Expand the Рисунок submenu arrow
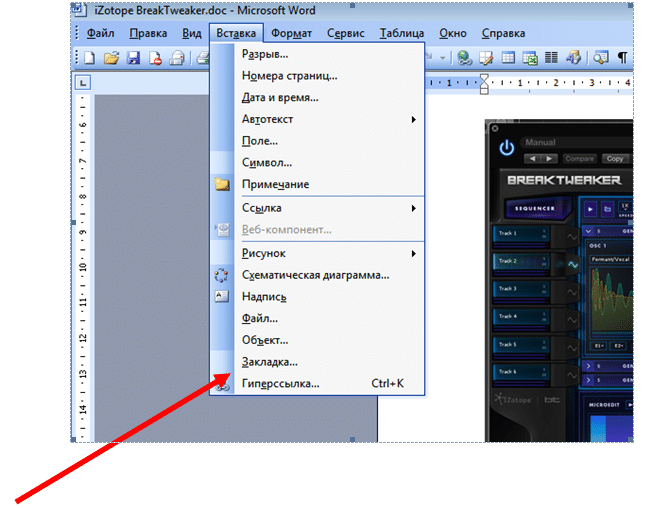 click(413, 253)
